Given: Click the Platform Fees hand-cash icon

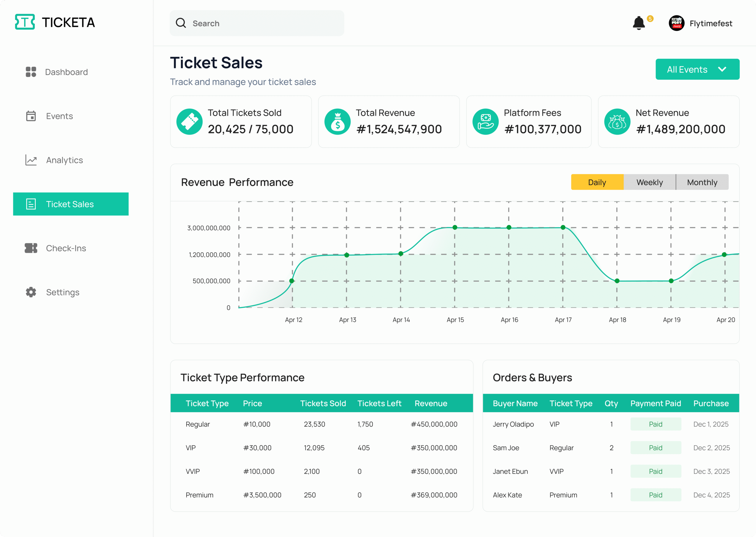Looking at the screenshot, I should click(x=485, y=122).
